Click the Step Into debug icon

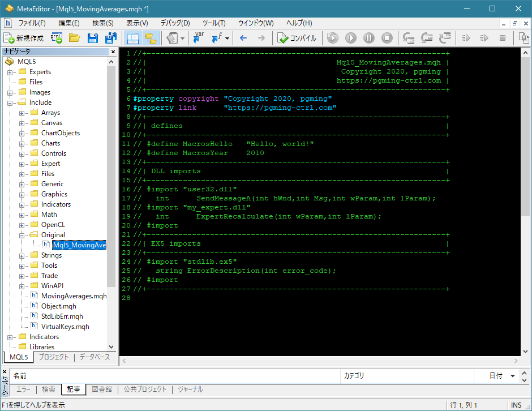[409, 38]
